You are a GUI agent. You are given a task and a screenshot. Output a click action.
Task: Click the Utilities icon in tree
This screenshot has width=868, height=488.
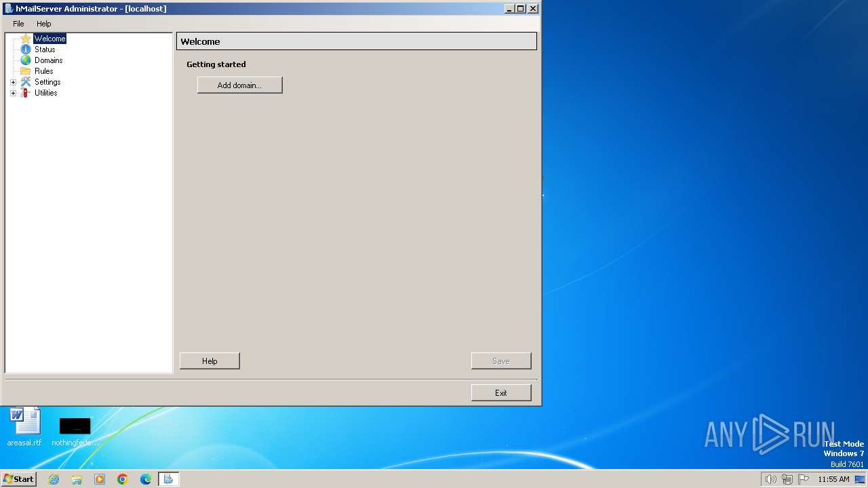26,93
